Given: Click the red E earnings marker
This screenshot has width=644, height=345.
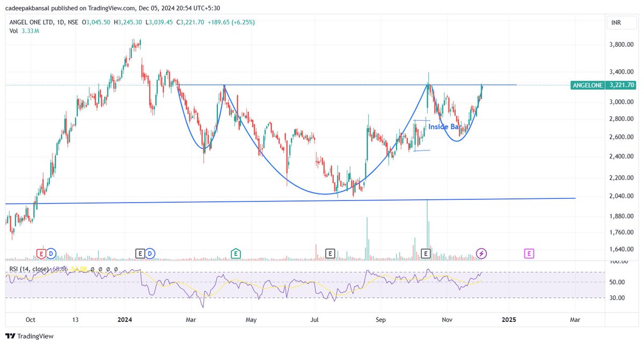Looking at the screenshot, I should [41, 253].
